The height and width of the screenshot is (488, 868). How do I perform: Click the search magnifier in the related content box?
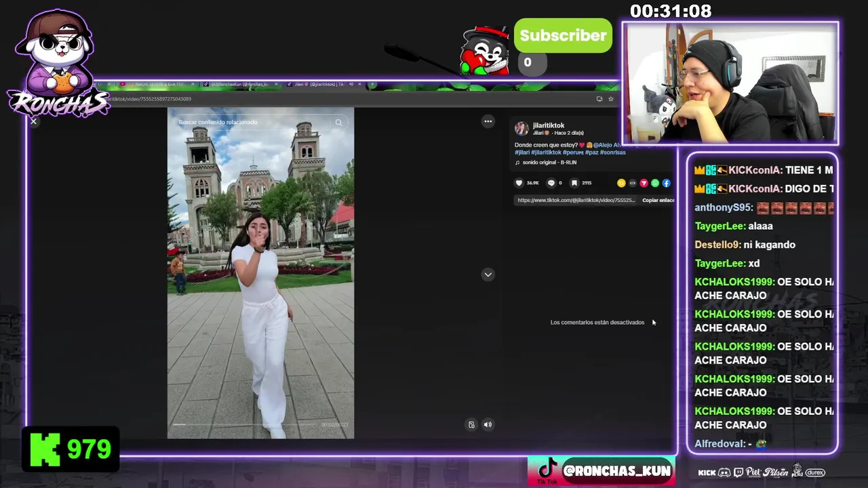point(338,123)
